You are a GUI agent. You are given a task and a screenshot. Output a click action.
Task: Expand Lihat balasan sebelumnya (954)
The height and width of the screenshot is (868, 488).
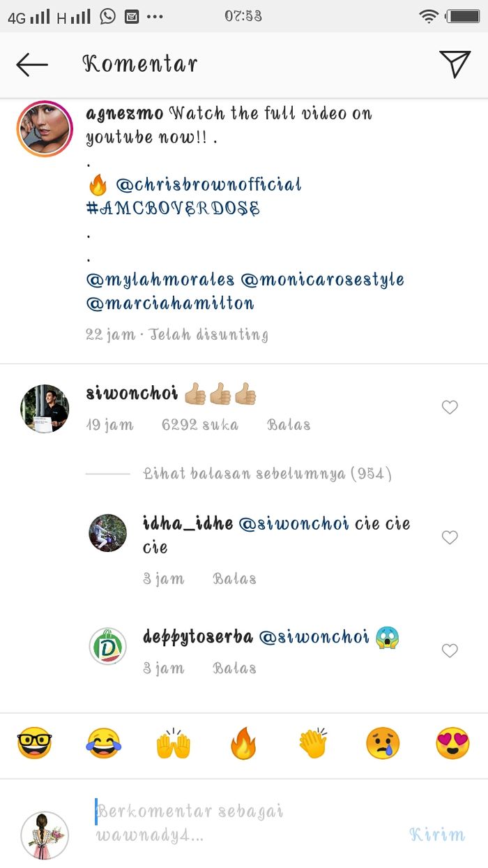coord(268,474)
